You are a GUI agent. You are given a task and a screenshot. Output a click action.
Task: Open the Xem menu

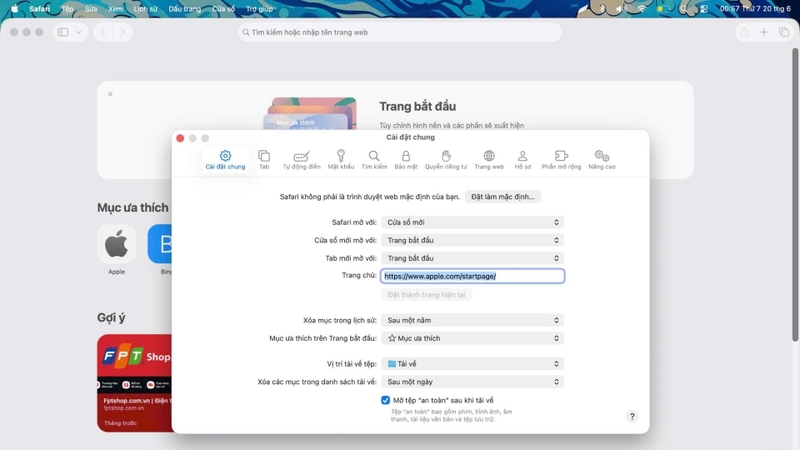115,9
